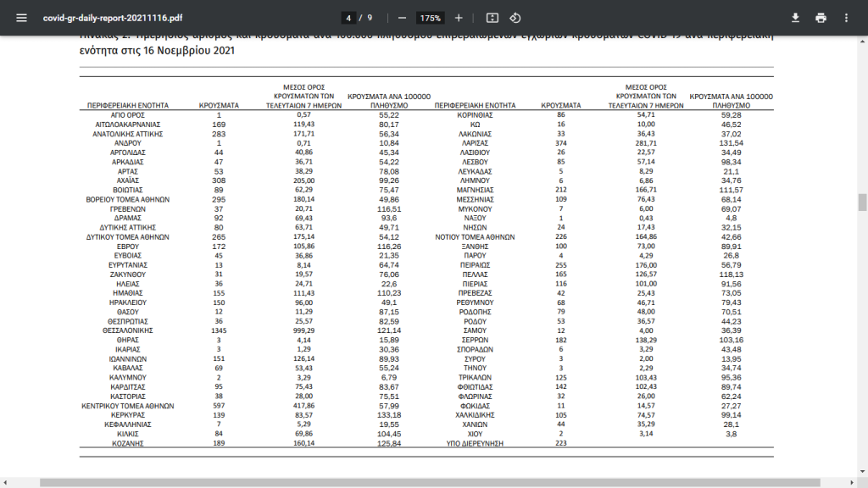868x488 pixels.
Task: Edit the 175% zoom level field
Action: click(x=430, y=18)
